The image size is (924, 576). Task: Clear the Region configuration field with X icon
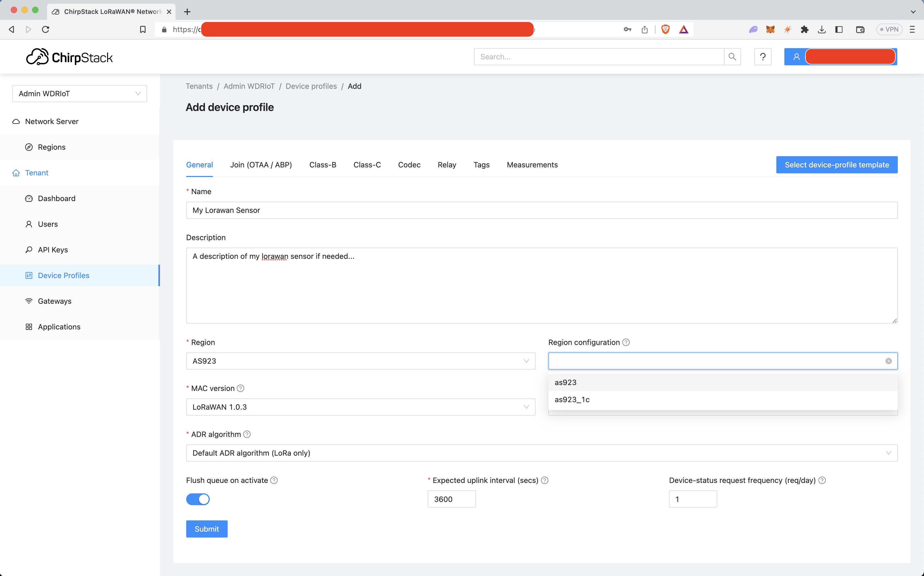point(888,361)
